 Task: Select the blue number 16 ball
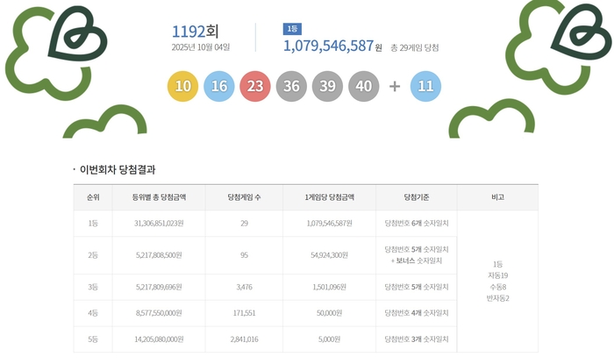click(x=218, y=86)
